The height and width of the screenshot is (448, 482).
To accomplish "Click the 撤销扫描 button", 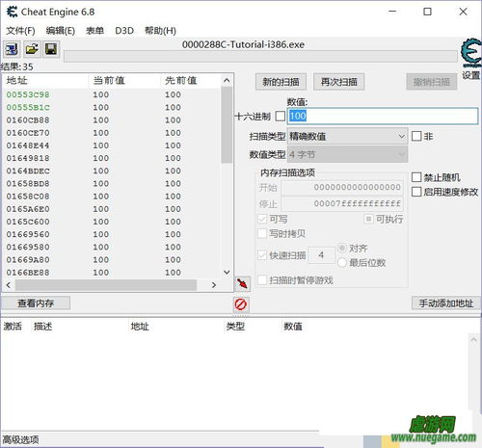I will (432, 82).
